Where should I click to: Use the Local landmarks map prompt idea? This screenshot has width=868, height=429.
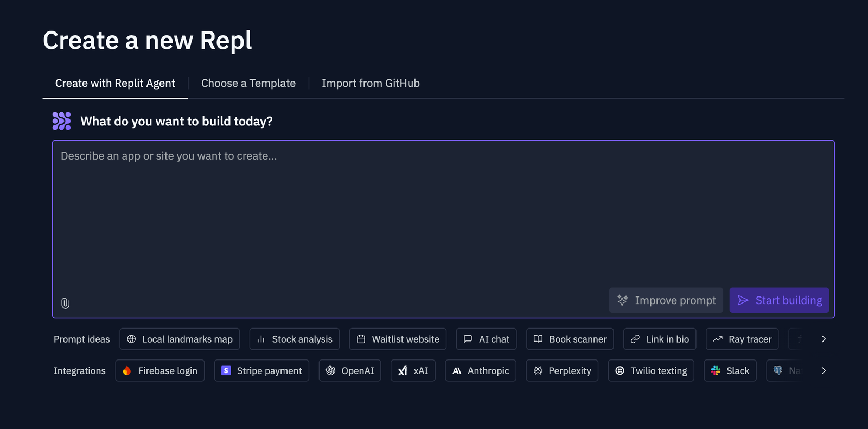180,339
